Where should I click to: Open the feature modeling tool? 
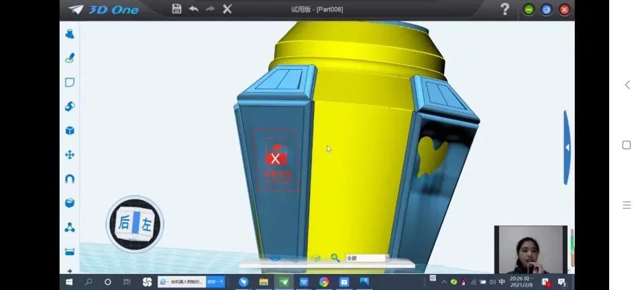tap(70, 106)
